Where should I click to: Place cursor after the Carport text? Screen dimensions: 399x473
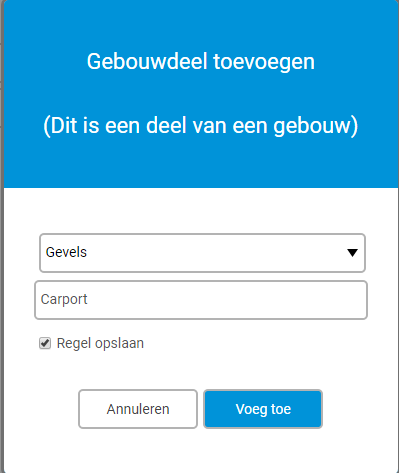tap(88, 299)
